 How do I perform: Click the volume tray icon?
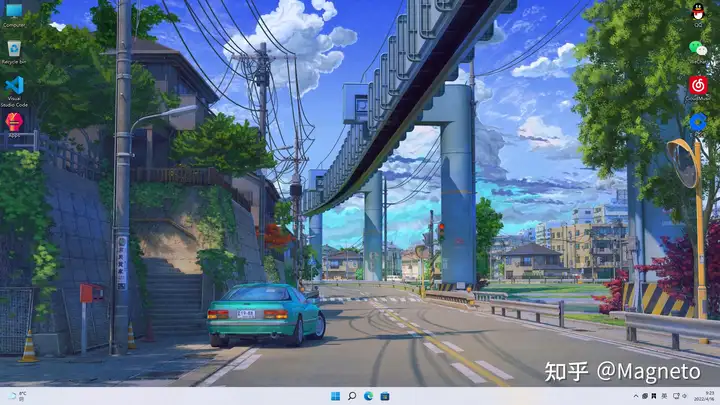[x=684, y=396]
